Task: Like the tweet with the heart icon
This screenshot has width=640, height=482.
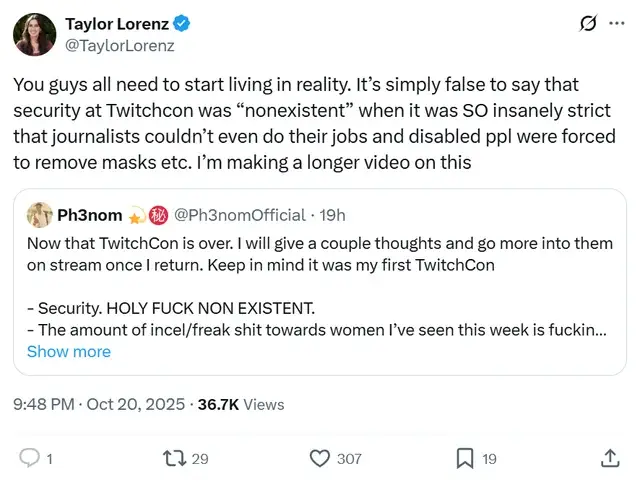Action: coord(320,458)
